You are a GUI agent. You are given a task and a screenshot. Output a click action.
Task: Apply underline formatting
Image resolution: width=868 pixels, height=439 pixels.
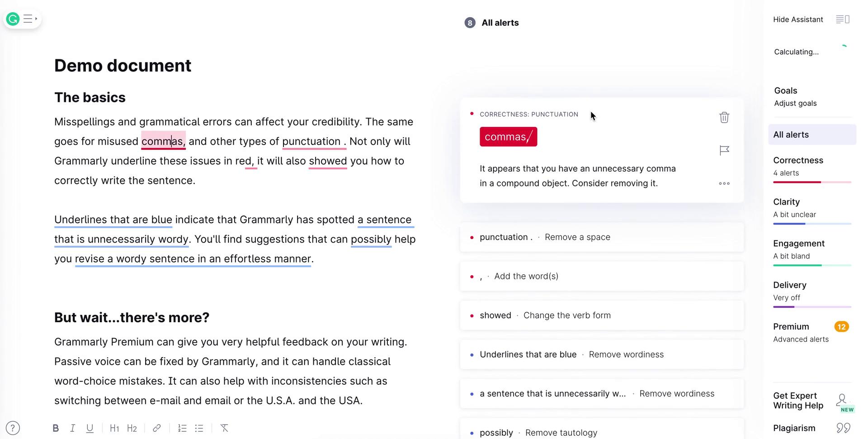tap(90, 428)
